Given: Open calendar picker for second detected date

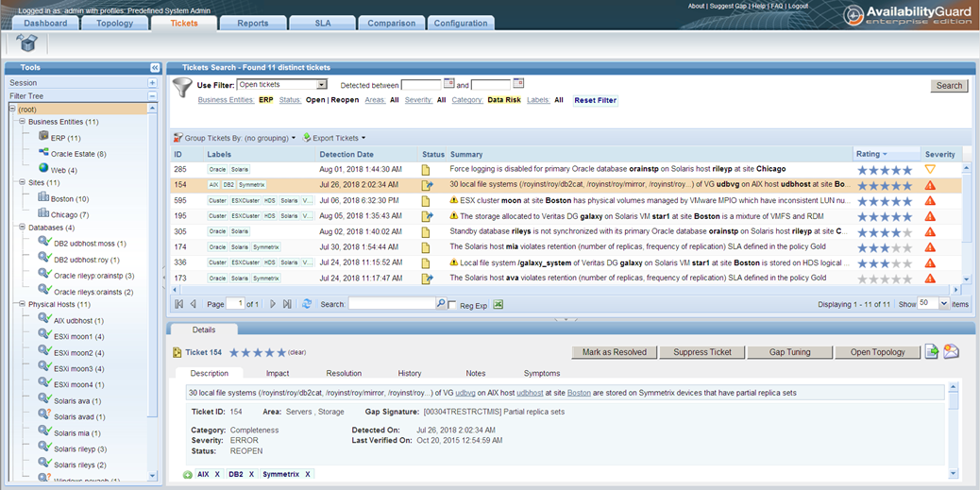Looking at the screenshot, I should tap(518, 83).
